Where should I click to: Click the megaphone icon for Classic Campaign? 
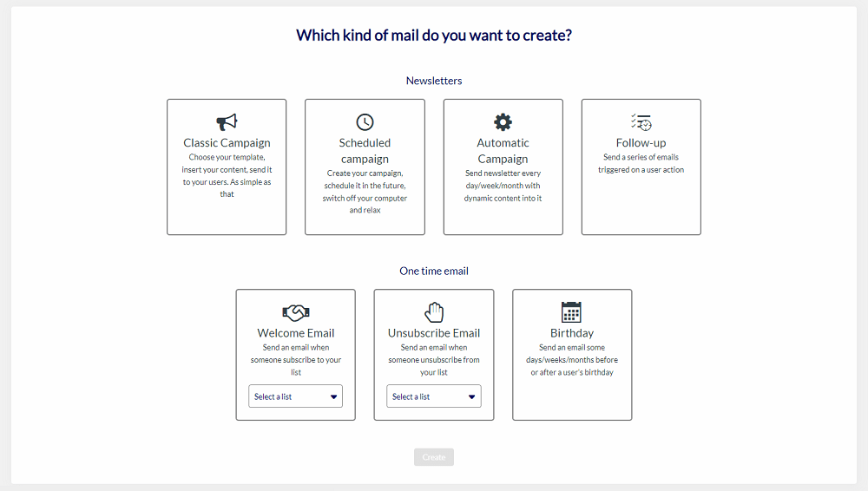click(227, 122)
